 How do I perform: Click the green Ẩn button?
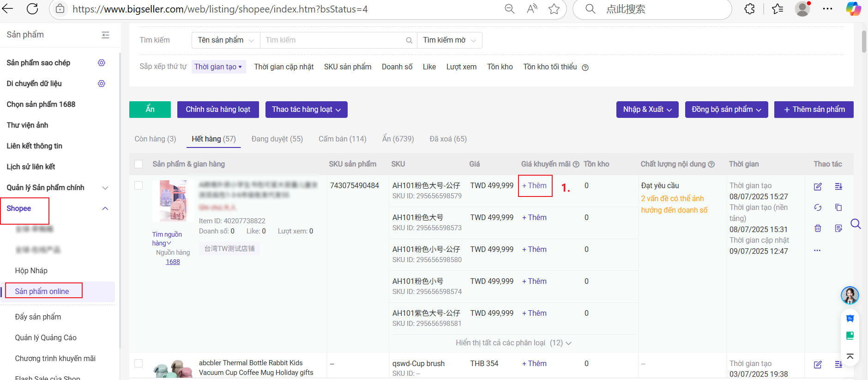[x=150, y=110]
